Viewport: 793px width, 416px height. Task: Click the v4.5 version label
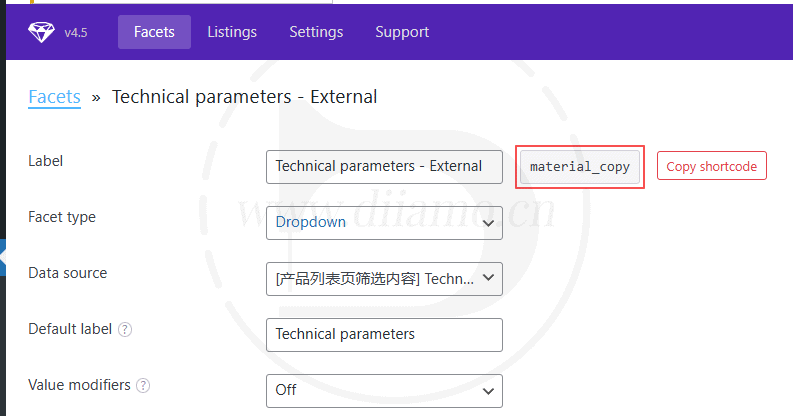76,33
